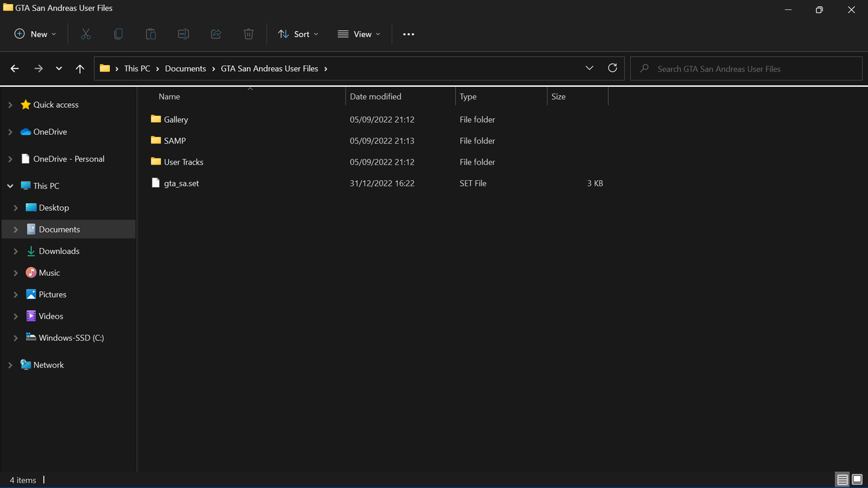The height and width of the screenshot is (488, 868).
Task: Open the Sort menu
Action: pyautogui.click(x=298, y=34)
